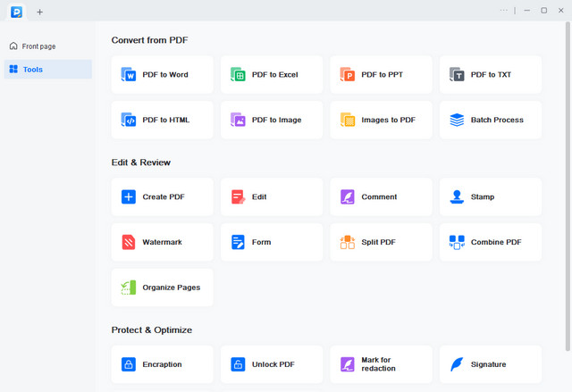This screenshot has width=572, height=392.
Task: Select the Split PDF icon
Action: pyautogui.click(x=347, y=242)
